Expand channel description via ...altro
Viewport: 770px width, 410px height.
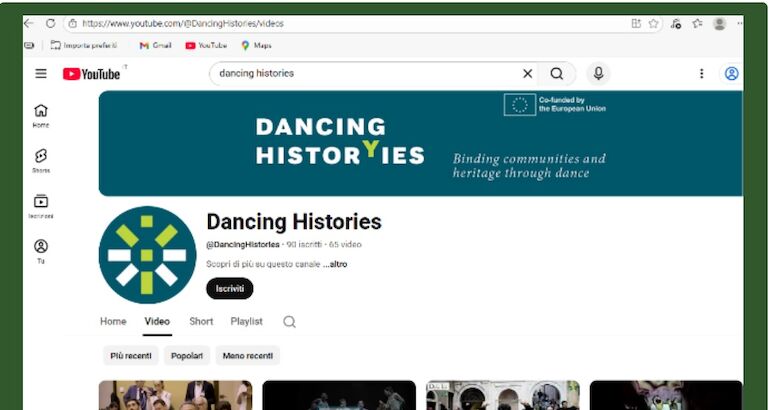(335, 264)
